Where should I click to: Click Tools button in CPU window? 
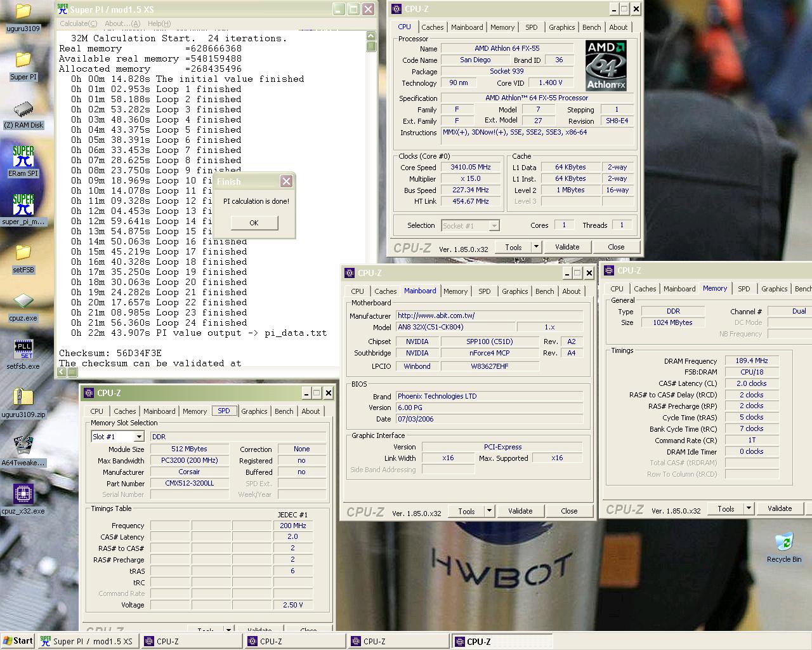point(513,247)
